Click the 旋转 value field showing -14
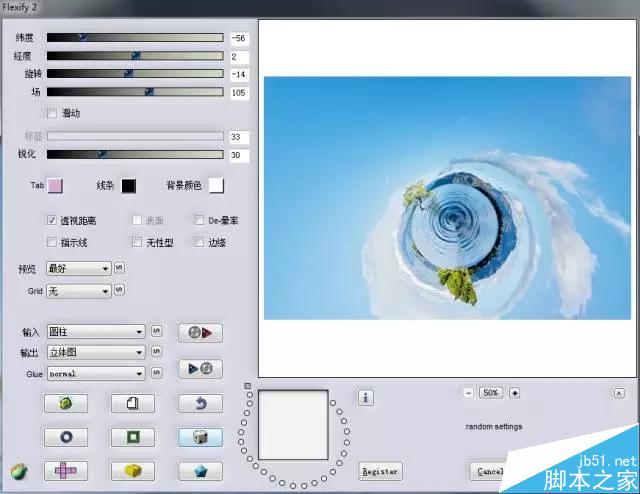The width and height of the screenshot is (640, 494). tap(239, 74)
